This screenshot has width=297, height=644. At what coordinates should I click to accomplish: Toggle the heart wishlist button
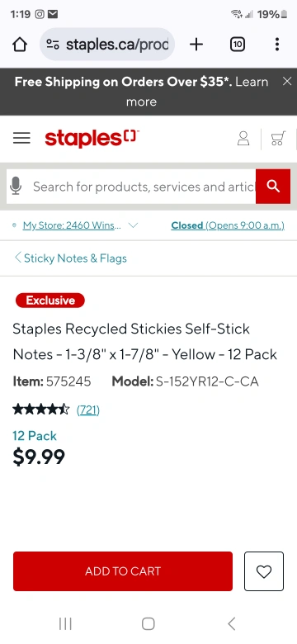pyautogui.click(x=264, y=571)
